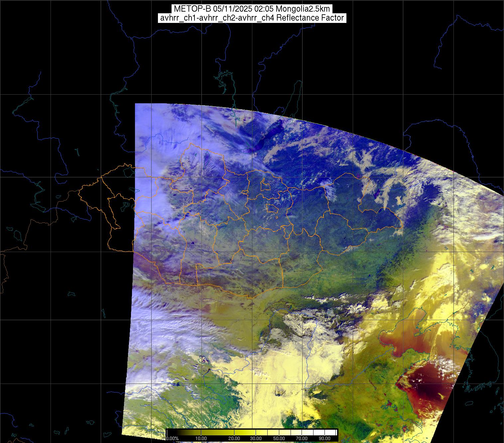Click the "10.00" colorbar label
Viewport: 504px width, 443px height.
pyautogui.click(x=201, y=439)
